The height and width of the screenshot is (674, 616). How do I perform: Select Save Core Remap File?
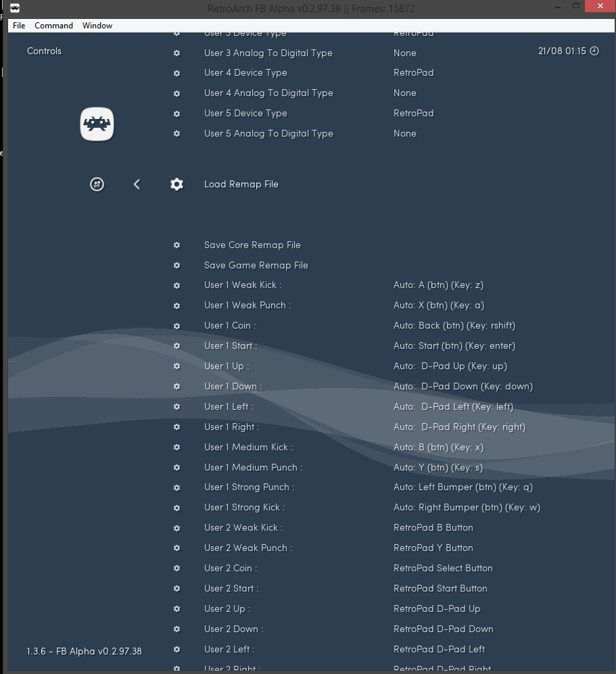click(x=252, y=245)
